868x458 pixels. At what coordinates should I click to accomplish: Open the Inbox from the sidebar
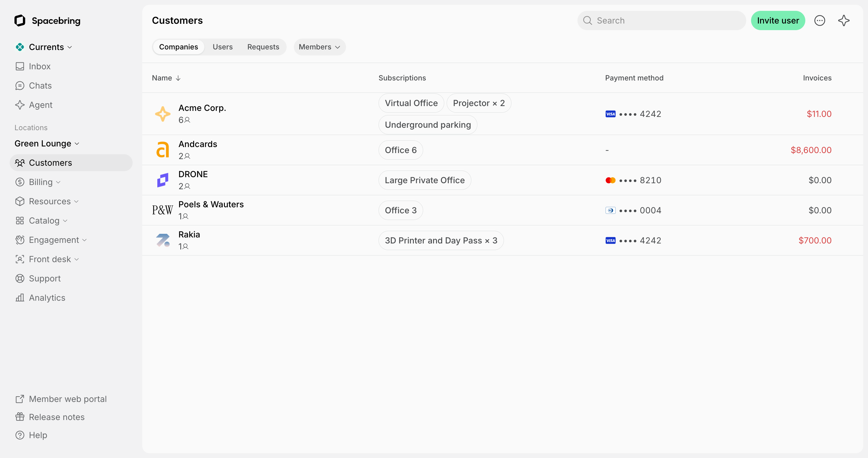[33, 66]
